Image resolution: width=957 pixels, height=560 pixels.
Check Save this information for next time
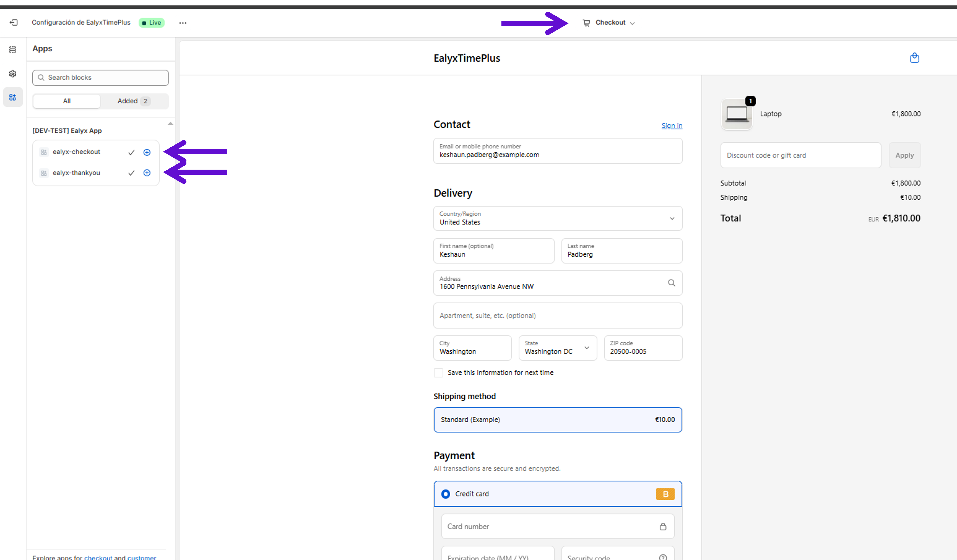pos(438,372)
